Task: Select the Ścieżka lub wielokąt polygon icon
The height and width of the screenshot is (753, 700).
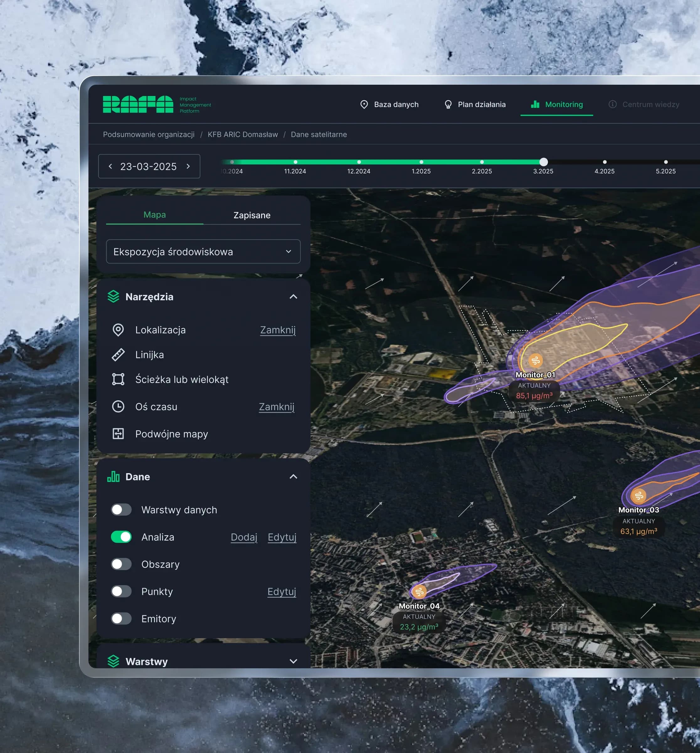Action: 118,379
